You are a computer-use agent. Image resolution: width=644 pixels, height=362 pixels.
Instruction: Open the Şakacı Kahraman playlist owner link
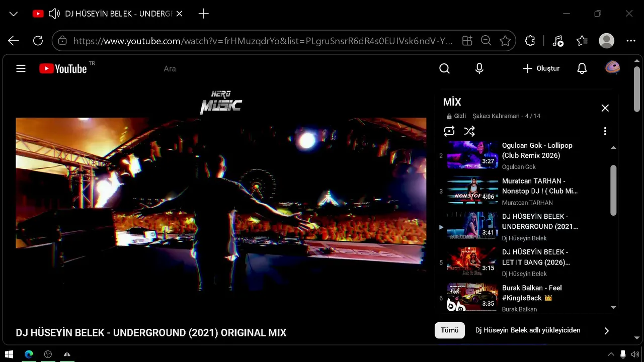[x=496, y=116]
